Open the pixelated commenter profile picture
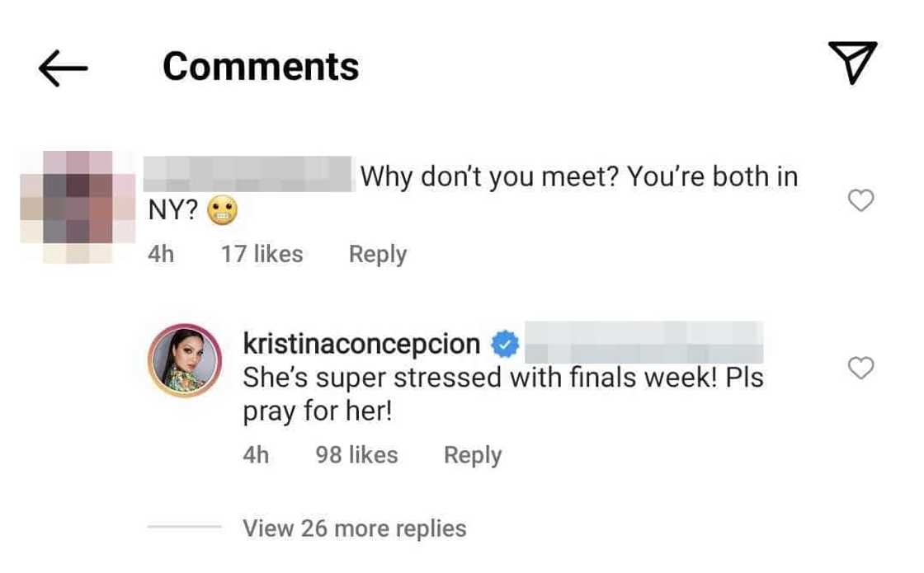 pyautogui.click(x=78, y=207)
